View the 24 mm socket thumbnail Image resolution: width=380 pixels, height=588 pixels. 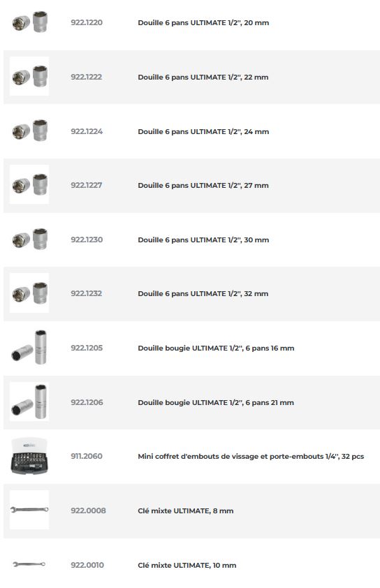pos(29,131)
